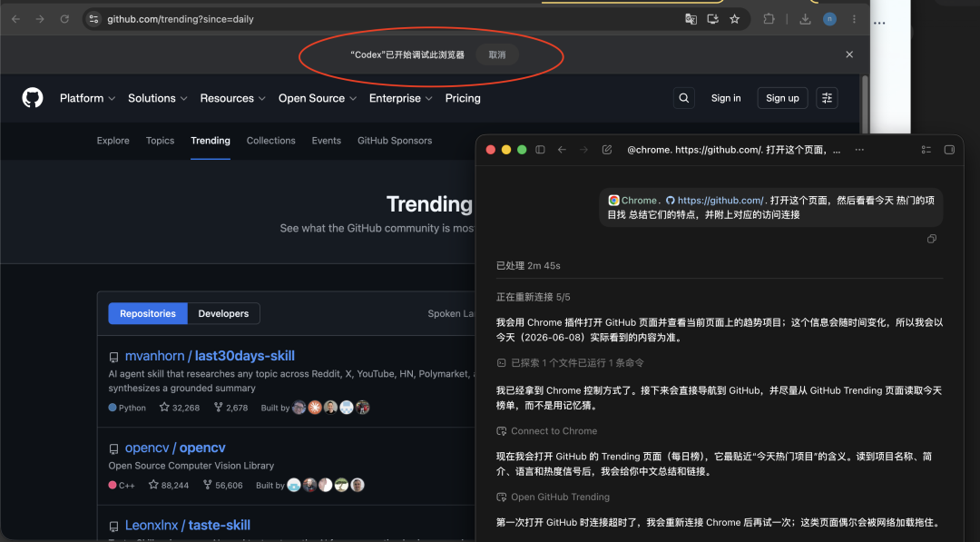Switch to the Explore tab
This screenshot has height=542, width=980.
coord(113,141)
